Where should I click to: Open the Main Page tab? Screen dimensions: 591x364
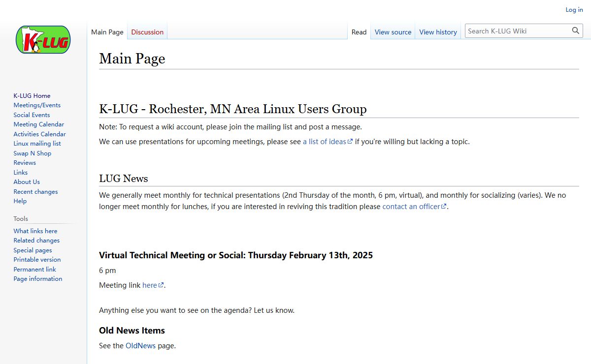pyautogui.click(x=107, y=32)
